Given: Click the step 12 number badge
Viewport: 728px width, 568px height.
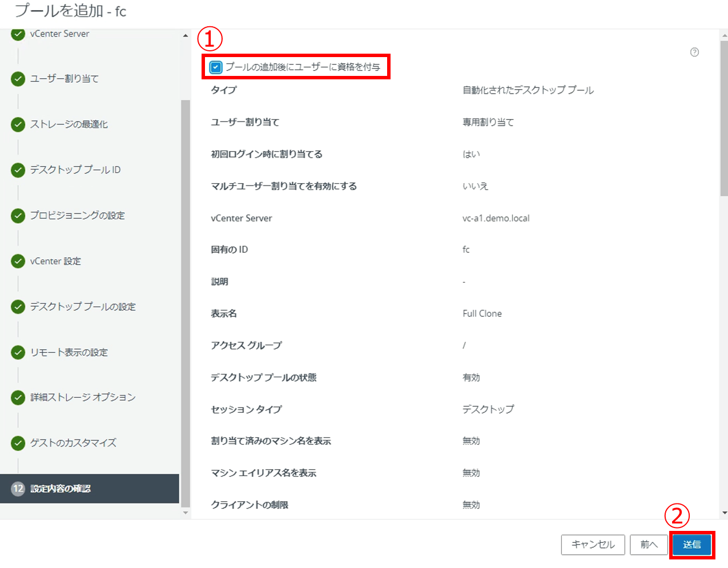Looking at the screenshot, I should pyautogui.click(x=18, y=489).
